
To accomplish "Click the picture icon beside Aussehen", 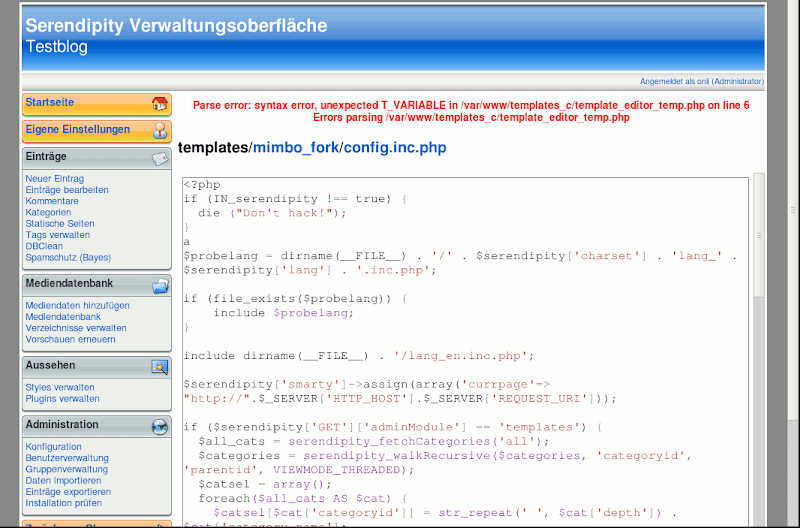I will pyautogui.click(x=160, y=367).
